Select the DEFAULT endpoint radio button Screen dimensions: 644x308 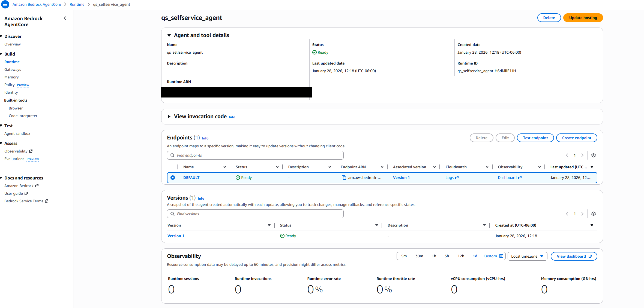(173, 178)
